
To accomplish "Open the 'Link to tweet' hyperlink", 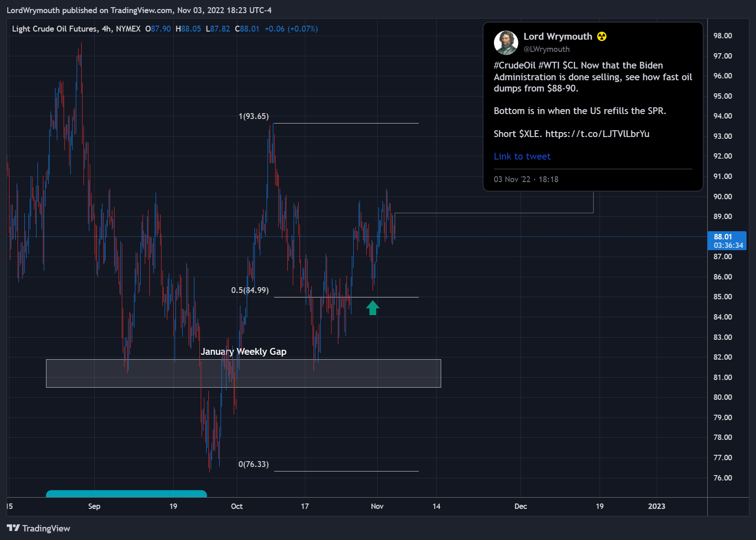I will pyautogui.click(x=522, y=156).
